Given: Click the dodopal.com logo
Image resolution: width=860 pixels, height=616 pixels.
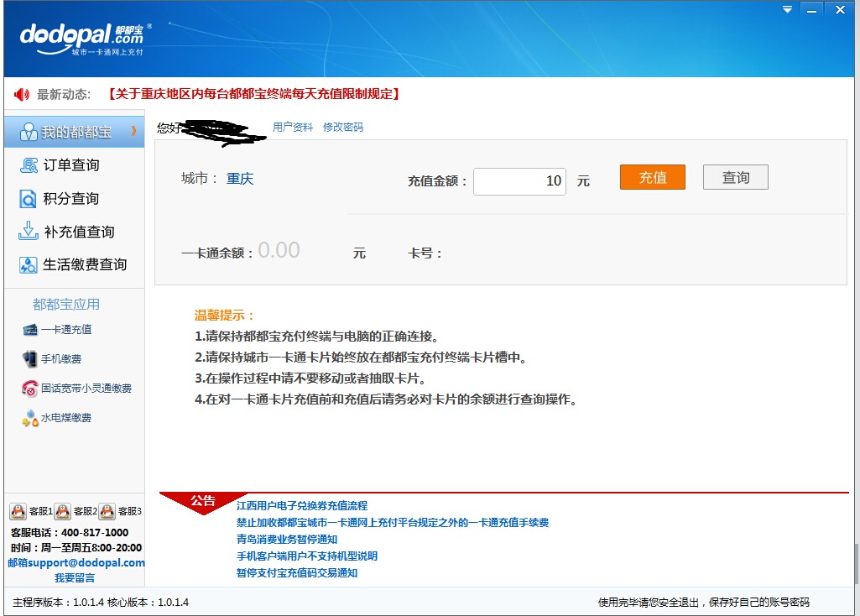Looking at the screenshot, I should 86,39.
